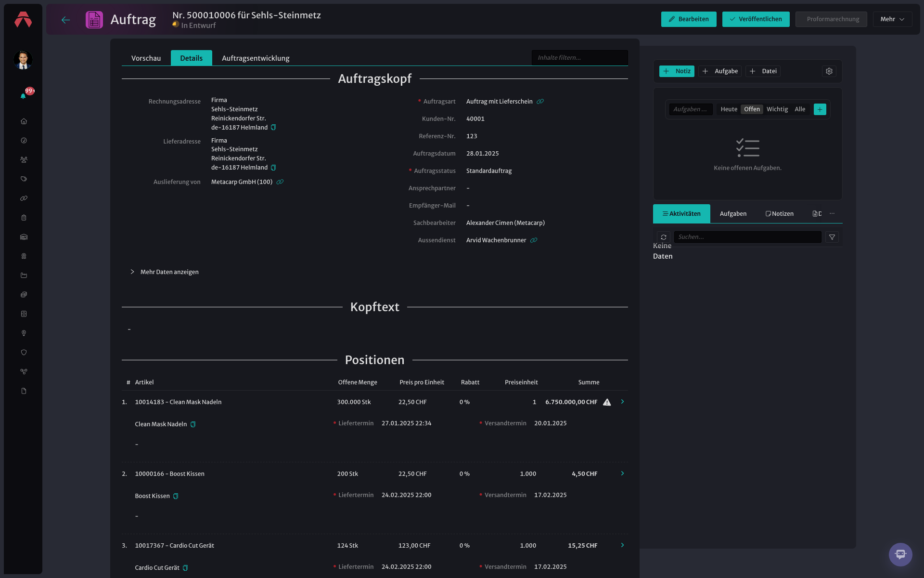Image resolution: width=924 pixels, height=578 pixels.
Task: Go back using the arrow icon
Action: click(x=66, y=20)
